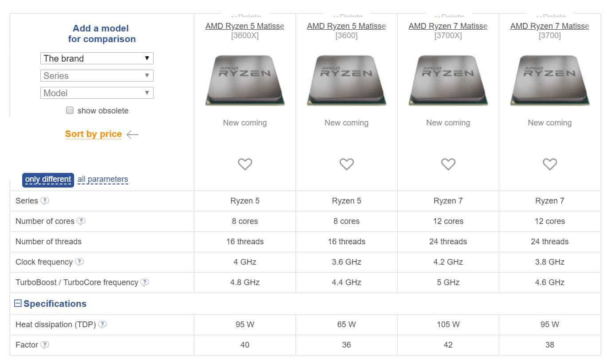Open the help icon beside "Series"

pos(46,201)
